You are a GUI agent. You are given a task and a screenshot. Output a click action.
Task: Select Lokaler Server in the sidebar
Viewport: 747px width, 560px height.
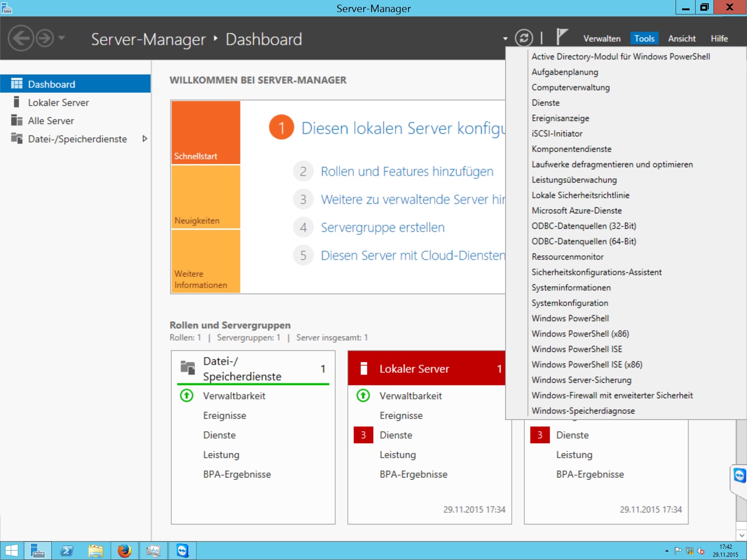[75, 102]
